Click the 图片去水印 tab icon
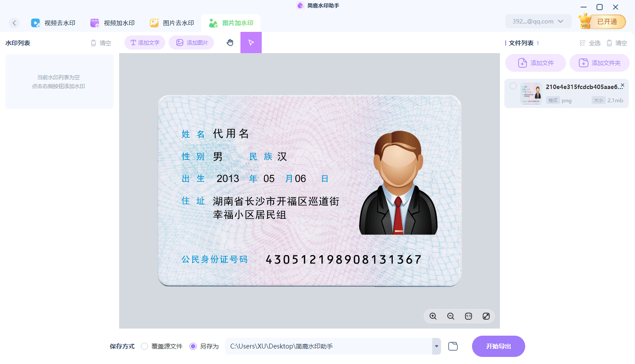 point(154,23)
